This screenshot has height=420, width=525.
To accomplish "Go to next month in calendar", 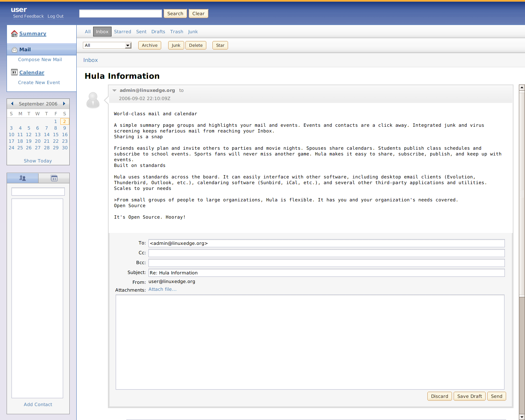I will [64, 104].
